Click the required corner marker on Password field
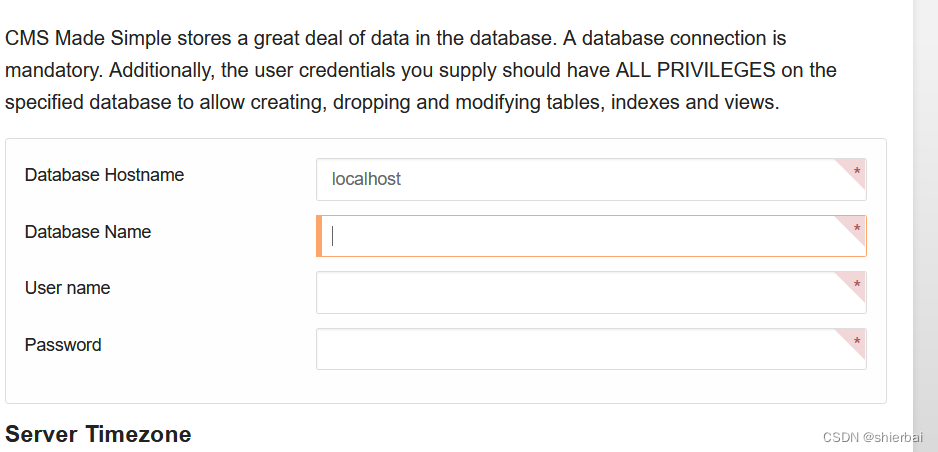Viewport: 938px width, 452px height. tap(856, 341)
